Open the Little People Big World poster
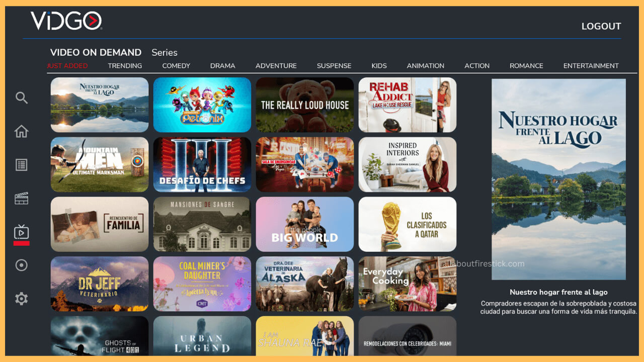Viewport: 644px width, 362px height. [x=304, y=224]
